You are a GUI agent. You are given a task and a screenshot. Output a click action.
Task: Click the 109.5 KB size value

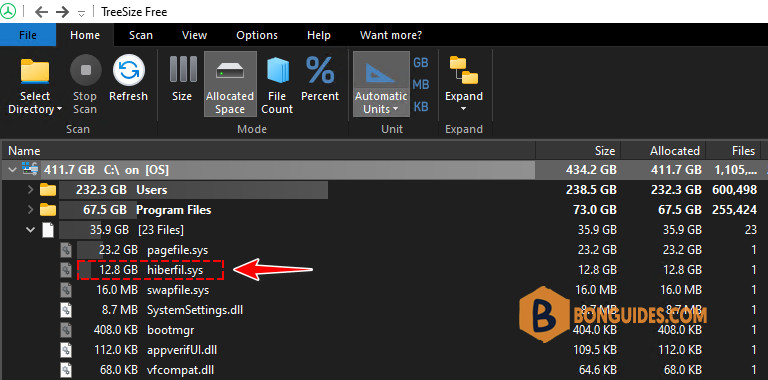595,350
